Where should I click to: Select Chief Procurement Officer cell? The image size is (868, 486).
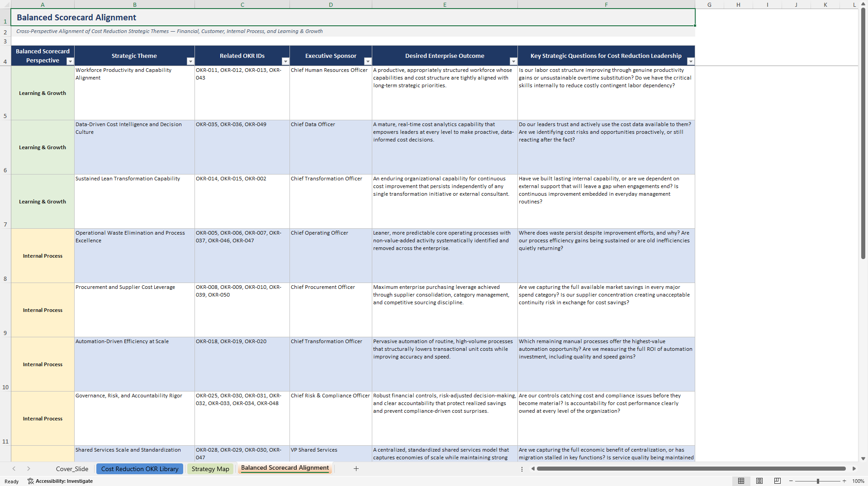click(x=331, y=310)
